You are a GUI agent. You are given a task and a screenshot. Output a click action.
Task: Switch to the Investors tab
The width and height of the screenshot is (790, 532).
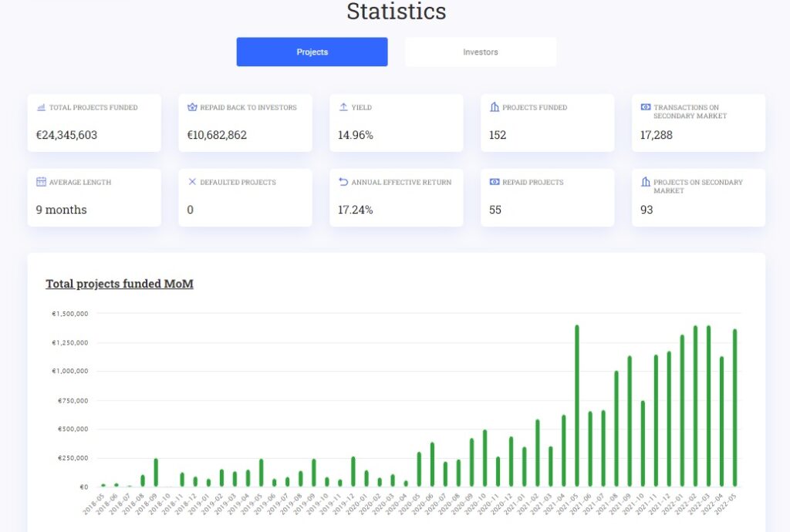(481, 52)
